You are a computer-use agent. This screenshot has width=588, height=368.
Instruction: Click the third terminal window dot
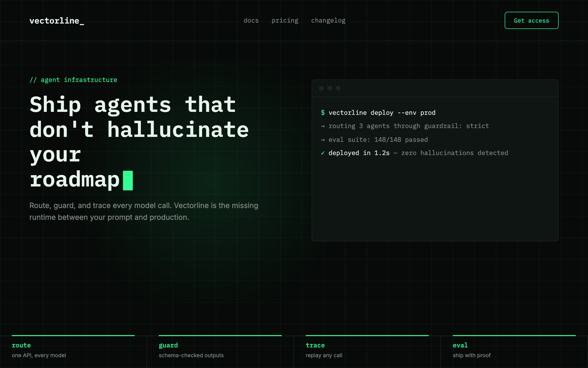[338, 88]
